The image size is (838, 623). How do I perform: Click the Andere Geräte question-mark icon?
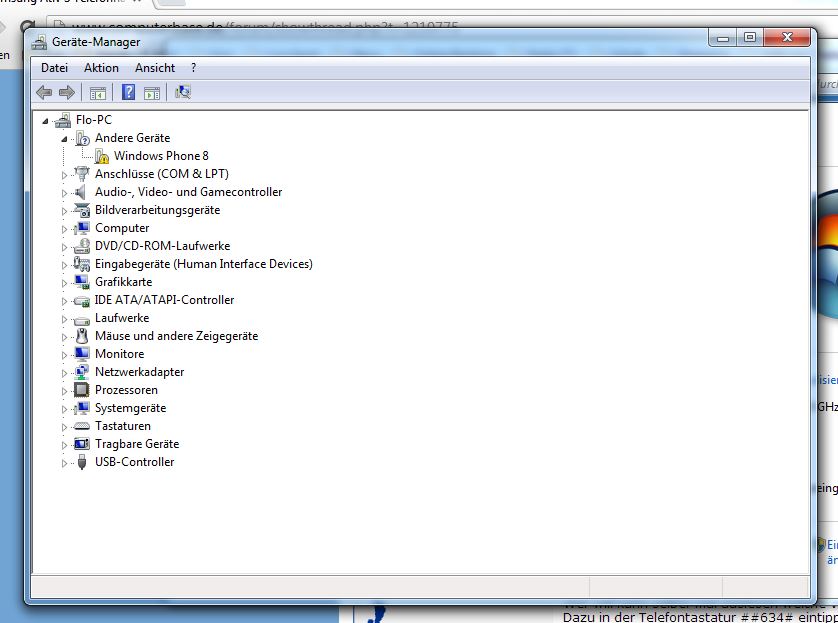pyautogui.click(x=82, y=138)
